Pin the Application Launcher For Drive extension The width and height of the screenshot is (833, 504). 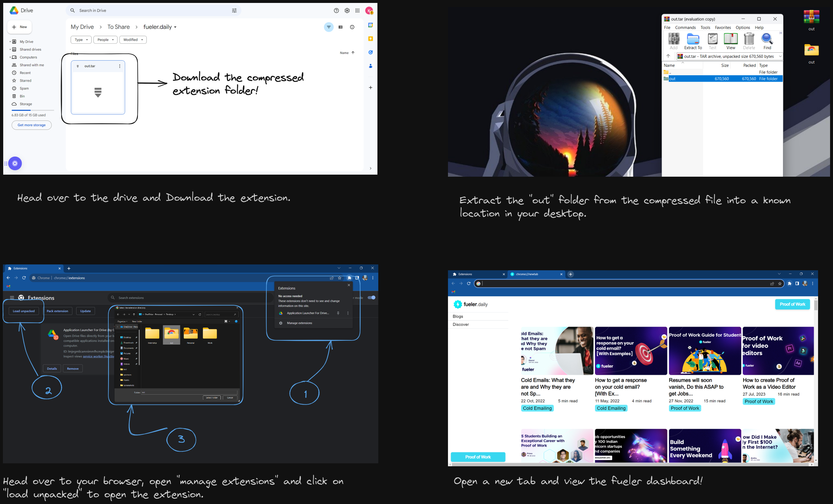coord(338,313)
